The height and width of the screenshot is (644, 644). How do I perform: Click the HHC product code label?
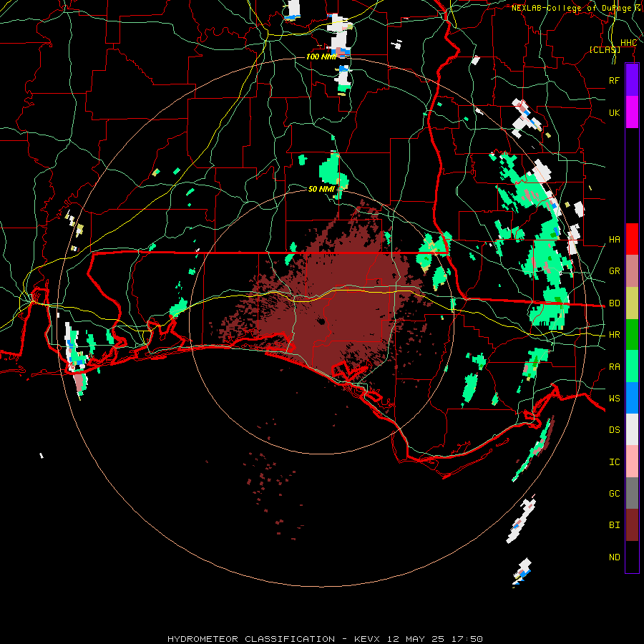coord(628,43)
